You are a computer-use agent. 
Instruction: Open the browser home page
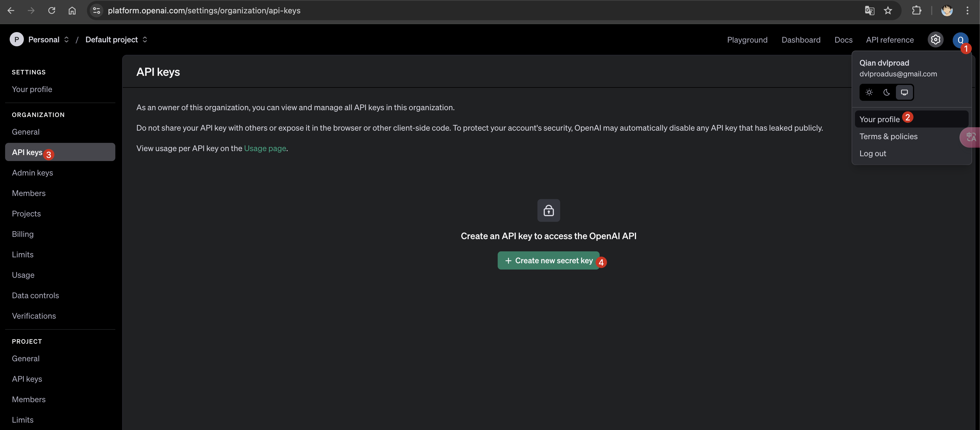point(72,10)
